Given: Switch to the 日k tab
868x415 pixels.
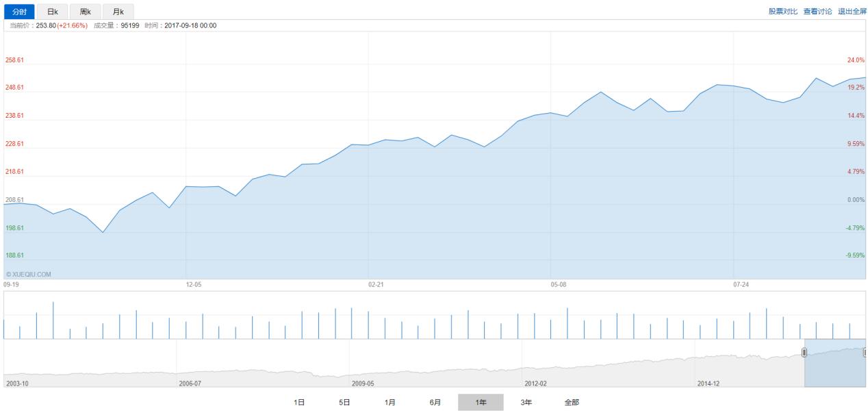Looking at the screenshot, I should 52,12.
